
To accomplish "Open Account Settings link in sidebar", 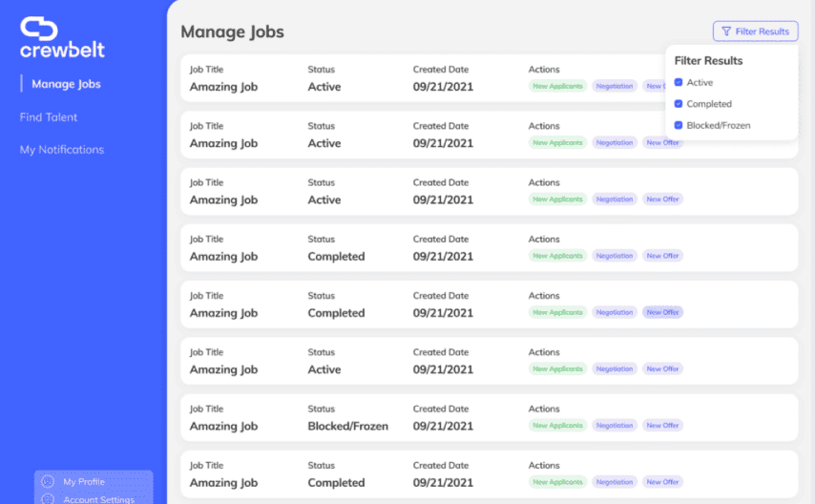I will (98, 498).
